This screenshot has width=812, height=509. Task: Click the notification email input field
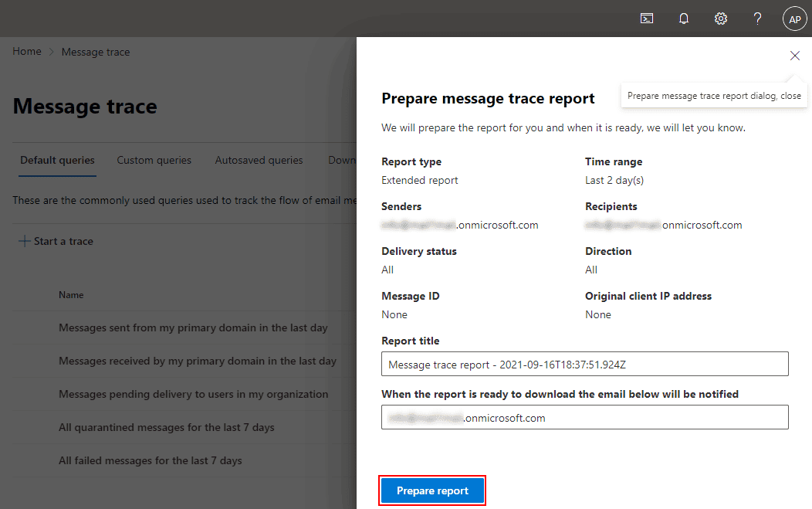(x=584, y=417)
